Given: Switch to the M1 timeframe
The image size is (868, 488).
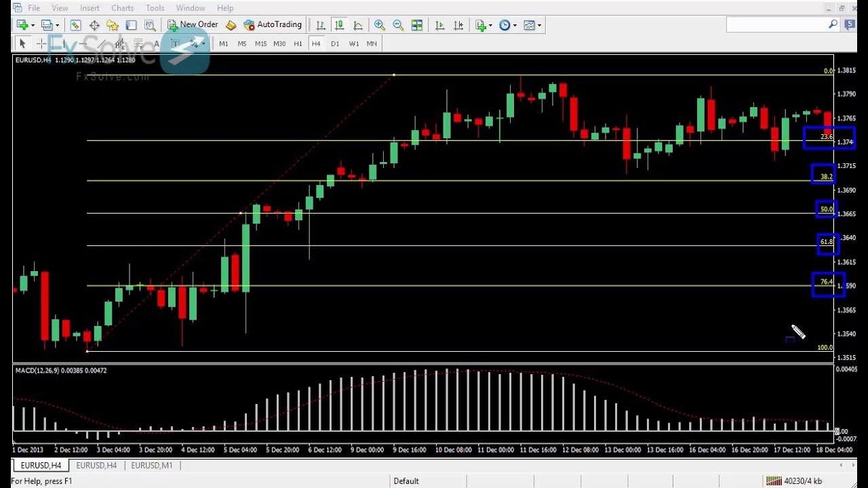Looking at the screenshot, I should [224, 43].
